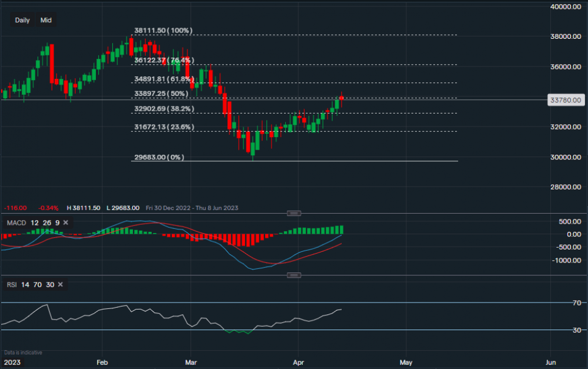The width and height of the screenshot is (588, 369).
Task: Select the Mid price mode
Action: pyautogui.click(x=45, y=20)
